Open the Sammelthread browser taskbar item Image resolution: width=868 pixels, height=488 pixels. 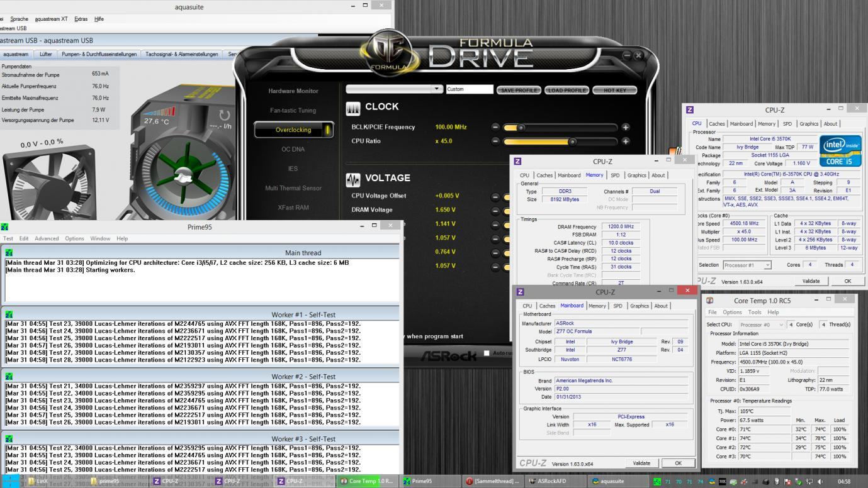pyautogui.click(x=492, y=481)
